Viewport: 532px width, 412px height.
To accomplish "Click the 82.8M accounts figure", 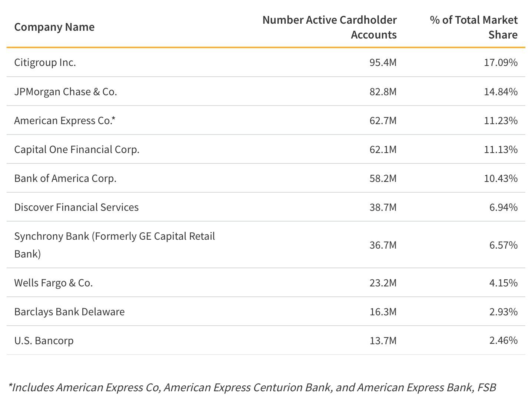I will (x=383, y=92).
